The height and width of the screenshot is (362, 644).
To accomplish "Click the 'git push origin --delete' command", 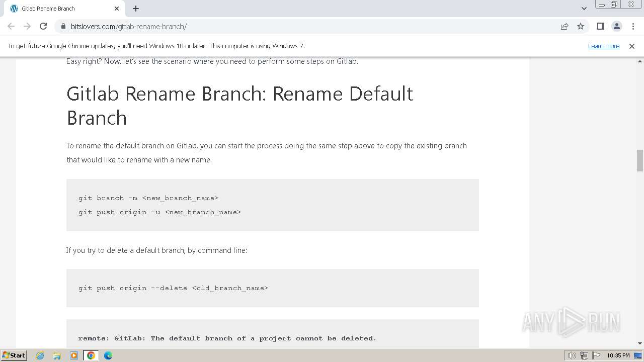I will click(x=174, y=288).
